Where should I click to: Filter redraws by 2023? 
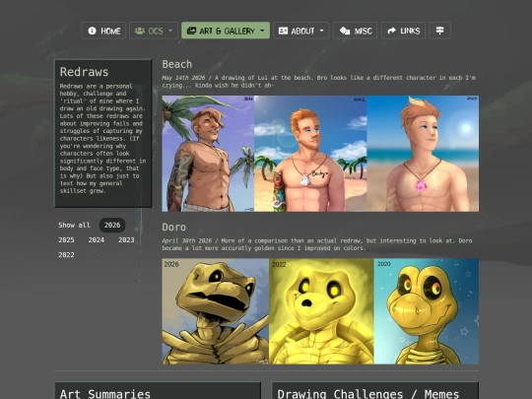pos(126,239)
